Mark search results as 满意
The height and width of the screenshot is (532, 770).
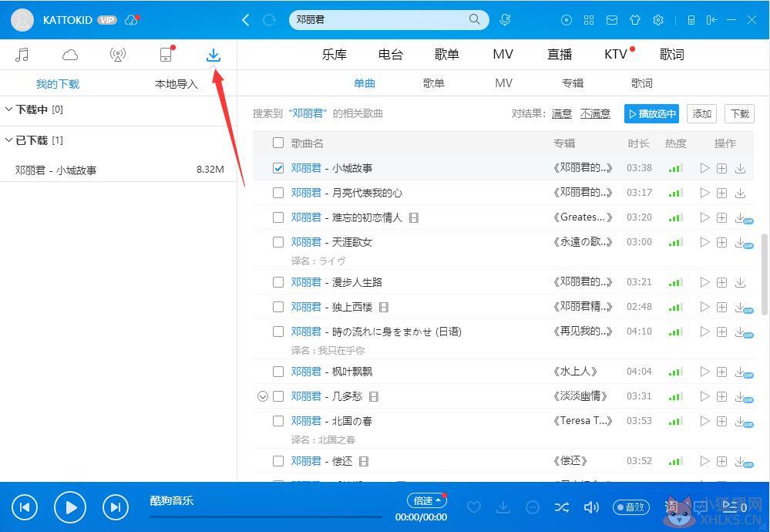coord(562,114)
